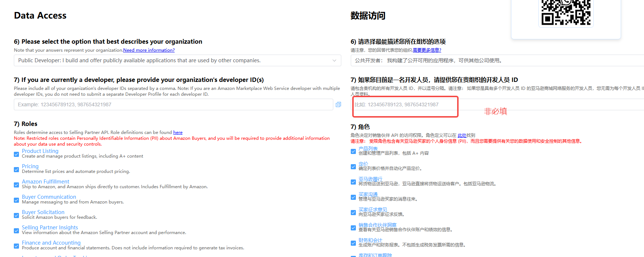Click the 产品列表 role title
The image size is (644, 257).
(368, 149)
